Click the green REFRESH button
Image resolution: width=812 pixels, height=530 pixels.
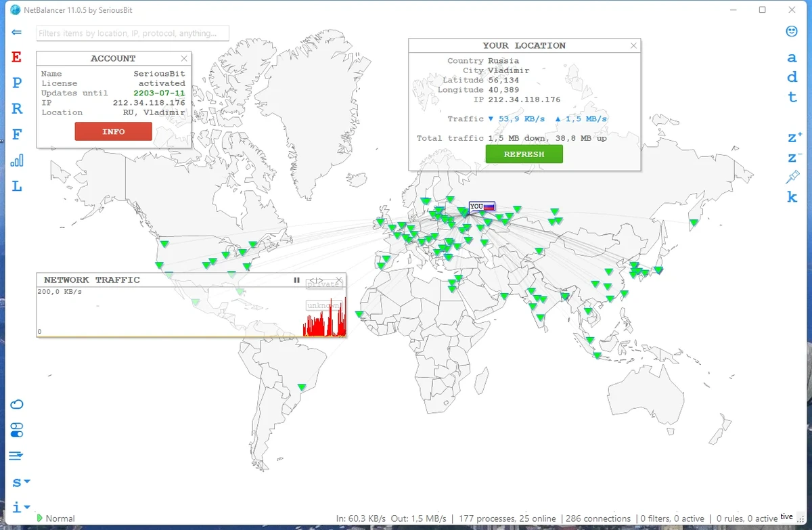pyautogui.click(x=524, y=154)
